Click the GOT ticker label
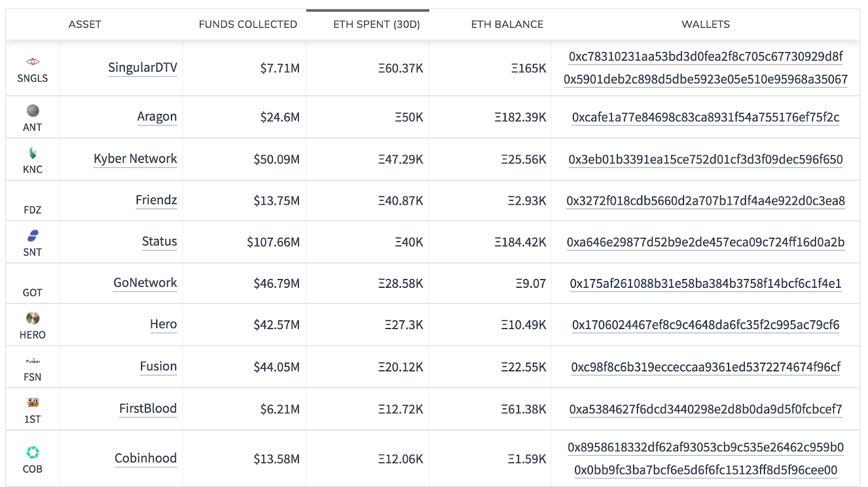 [x=33, y=293]
